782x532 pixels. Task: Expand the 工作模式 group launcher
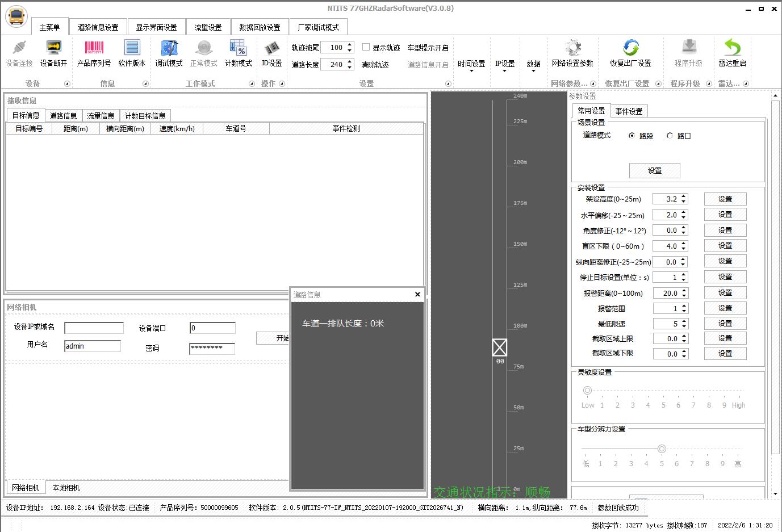252,83
